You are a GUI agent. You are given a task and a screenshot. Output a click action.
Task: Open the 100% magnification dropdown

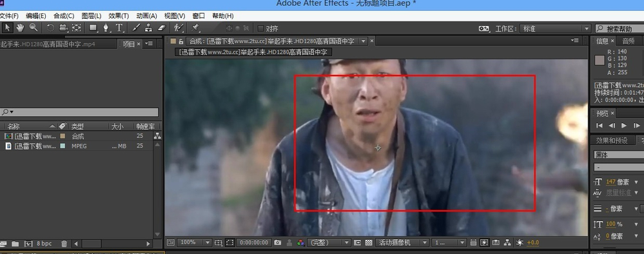coord(195,242)
